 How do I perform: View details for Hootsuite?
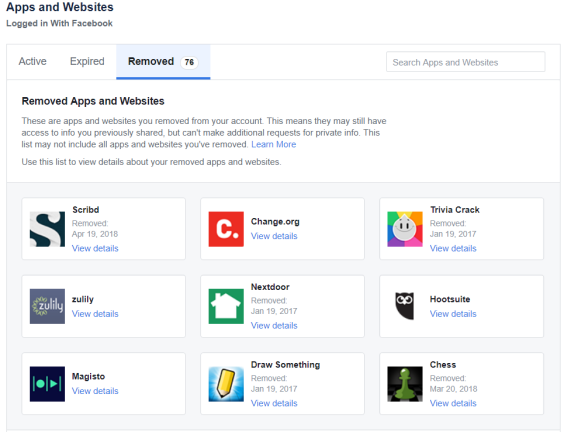click(x=453, y=314)
